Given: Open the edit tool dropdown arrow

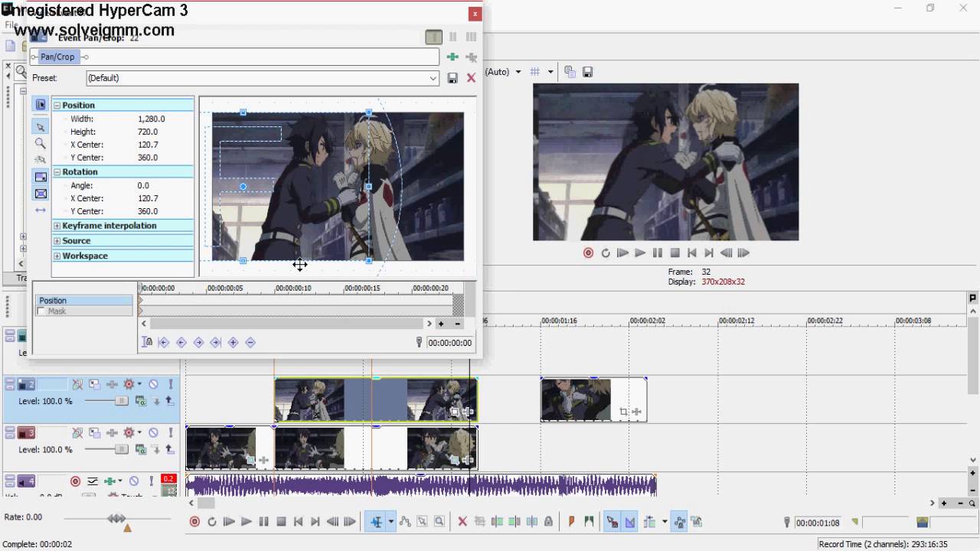Looking at the screenshot, I should point(390,522).
